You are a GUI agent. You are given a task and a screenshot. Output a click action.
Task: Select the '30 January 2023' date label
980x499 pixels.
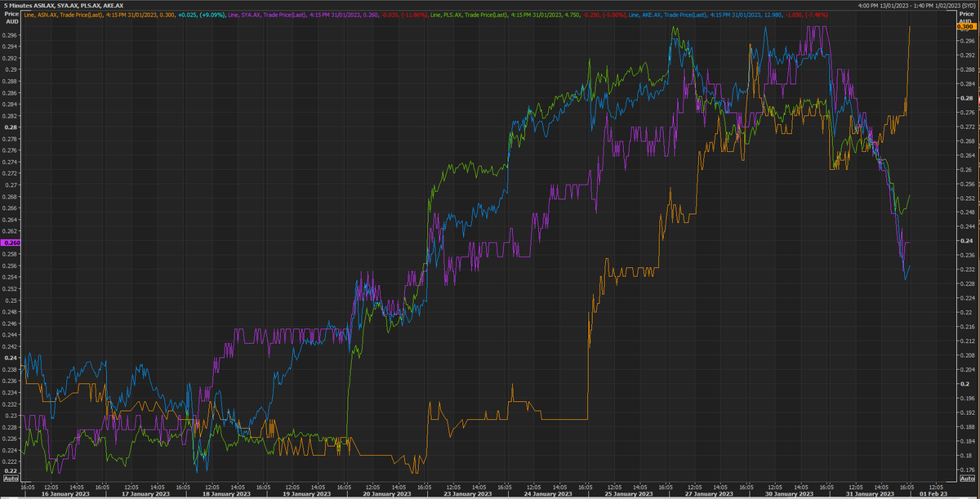tap(788, 494)
